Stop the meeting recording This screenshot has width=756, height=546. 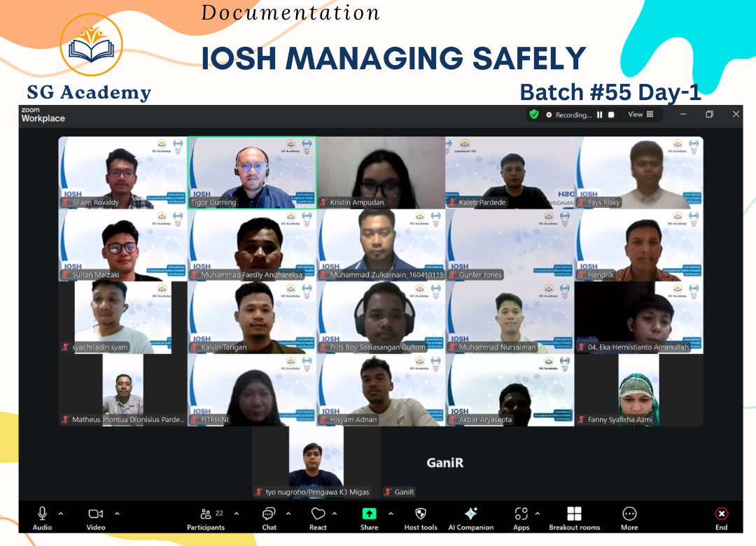pos(611,115)
